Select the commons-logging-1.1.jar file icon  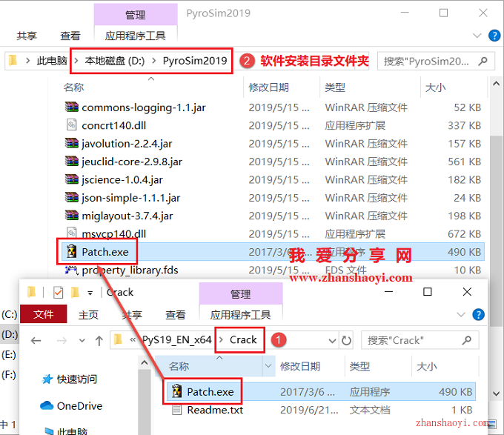click(71, 107)
